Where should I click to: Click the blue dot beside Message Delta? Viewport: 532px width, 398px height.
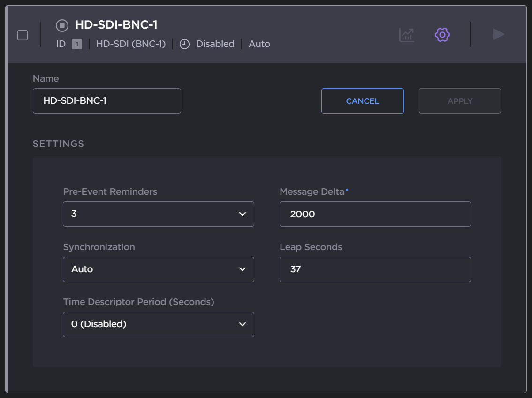click(347, 190)
